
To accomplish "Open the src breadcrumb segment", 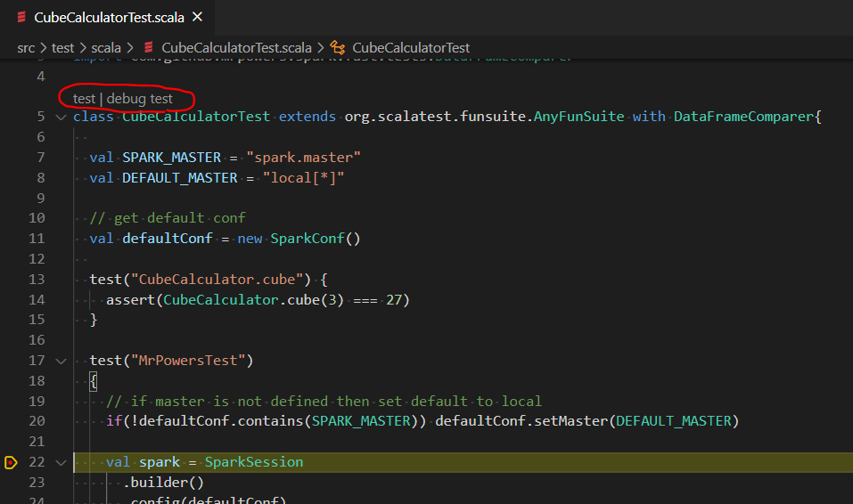I will pyautogui.click(x=26, y=48).
